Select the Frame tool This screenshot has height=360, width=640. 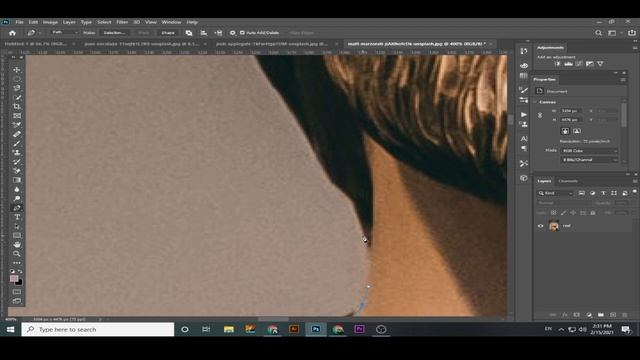pyautogui.click(x=17, y=116)
